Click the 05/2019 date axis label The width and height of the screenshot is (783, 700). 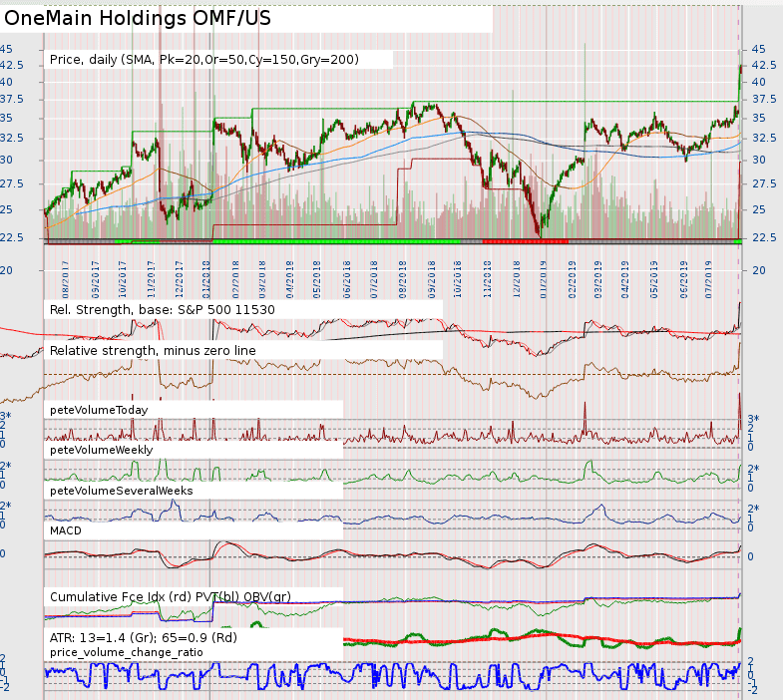(x=653, y=279)
